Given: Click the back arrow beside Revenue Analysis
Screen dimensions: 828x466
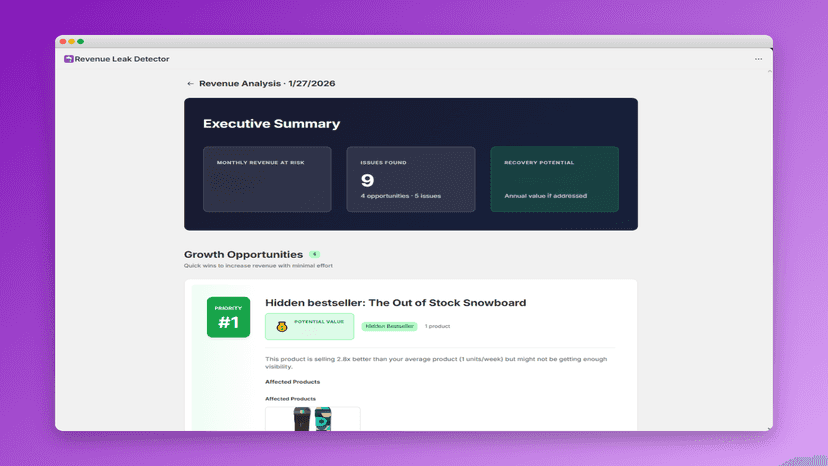Looking at the screenshot, I should point(190,83).
